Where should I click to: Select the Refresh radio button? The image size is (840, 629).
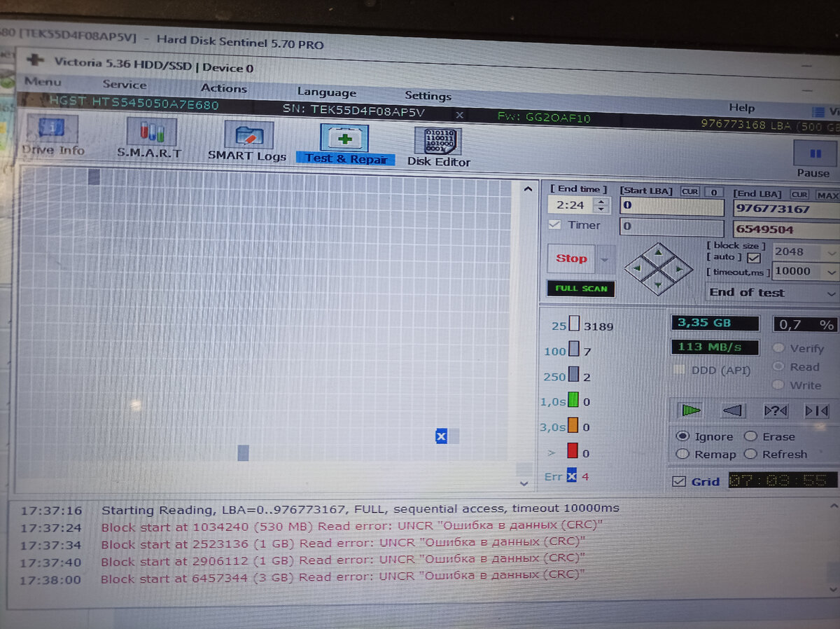[x=751, y=454]
